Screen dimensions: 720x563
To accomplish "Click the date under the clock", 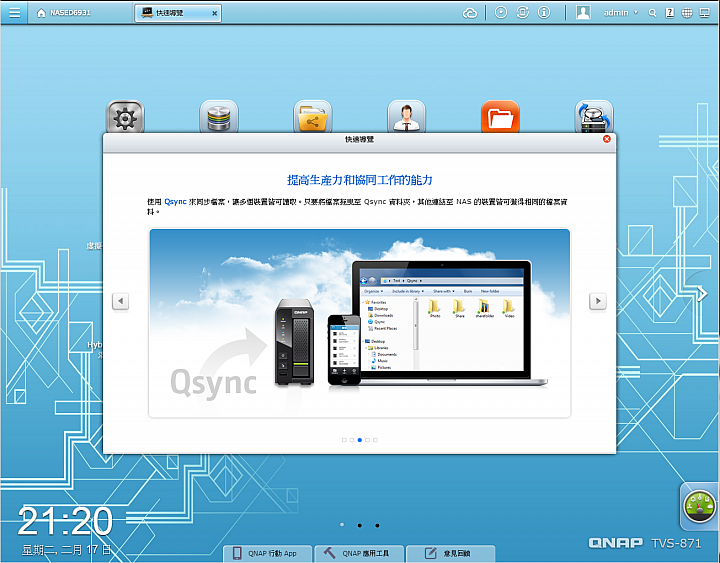I will tap(67, 550).
